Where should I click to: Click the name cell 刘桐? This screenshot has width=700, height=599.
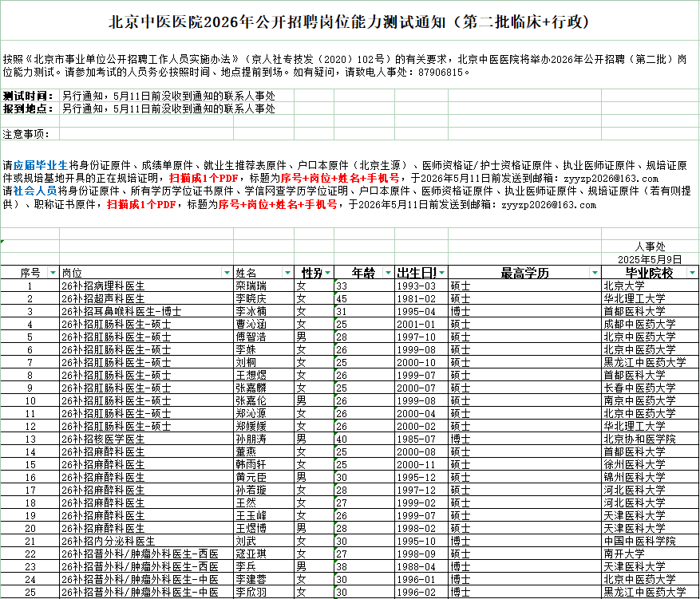click(264, 362)
